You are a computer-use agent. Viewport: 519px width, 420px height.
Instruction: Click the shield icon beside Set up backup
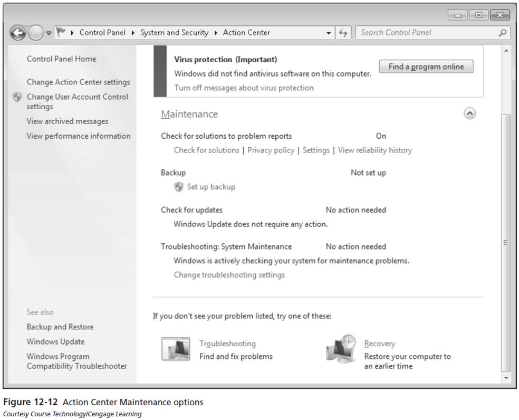pyautogui.click(x=179, y=187)
